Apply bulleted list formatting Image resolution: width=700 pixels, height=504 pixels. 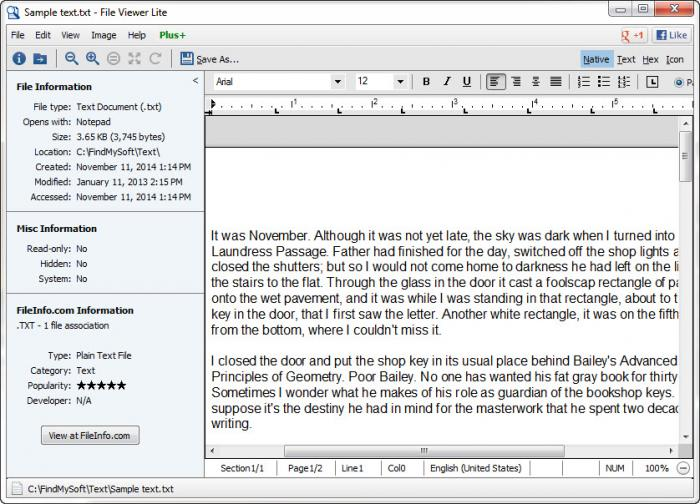603,82
